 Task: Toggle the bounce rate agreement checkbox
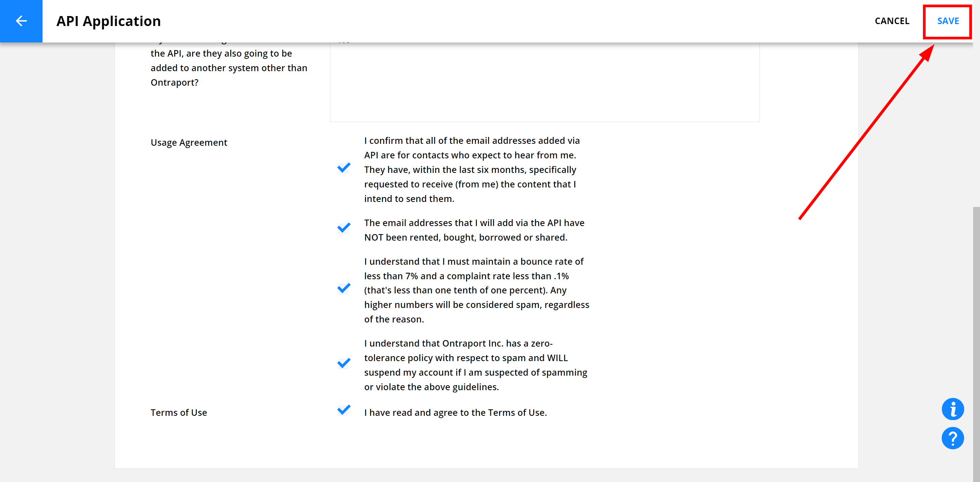click(x=344, y=288)
